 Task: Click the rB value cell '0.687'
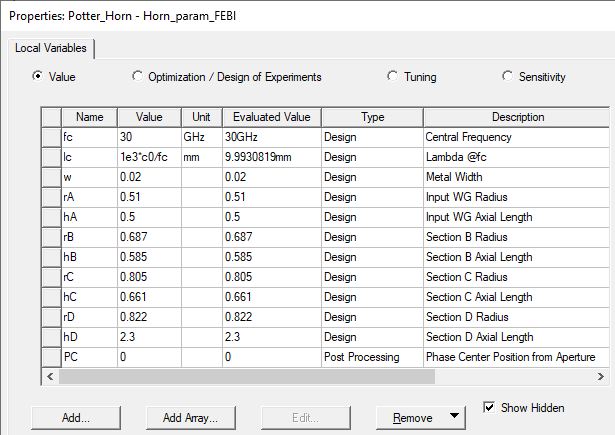pyautogui.click(x=149, y=237)
